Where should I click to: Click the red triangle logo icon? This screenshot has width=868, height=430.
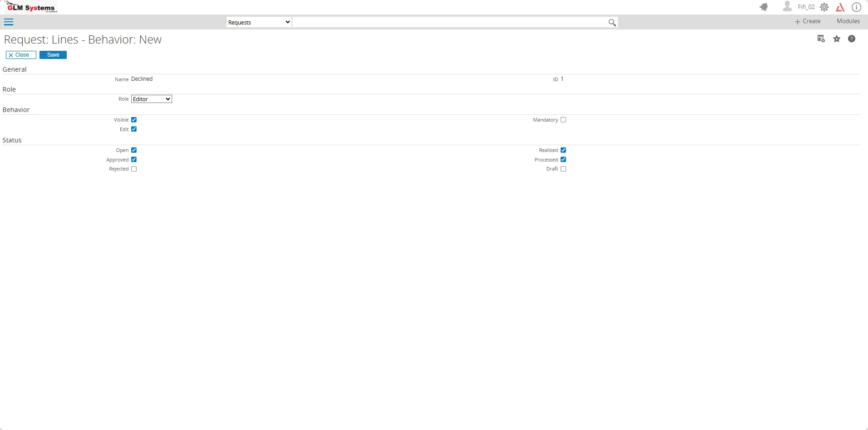(840, 7)
